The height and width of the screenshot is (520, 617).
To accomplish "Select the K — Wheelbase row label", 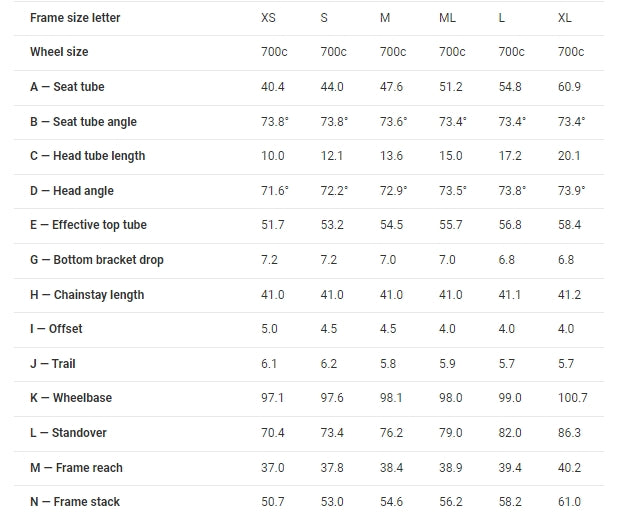I will point(71,398).
